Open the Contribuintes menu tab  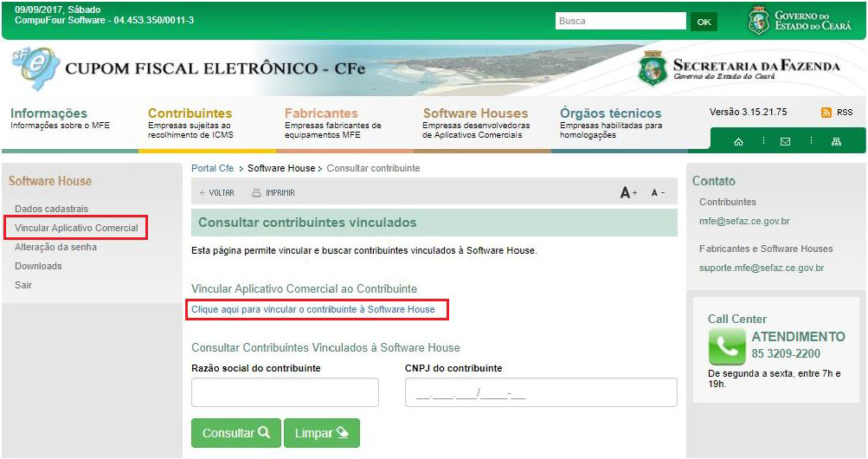[x=190, y=113]
